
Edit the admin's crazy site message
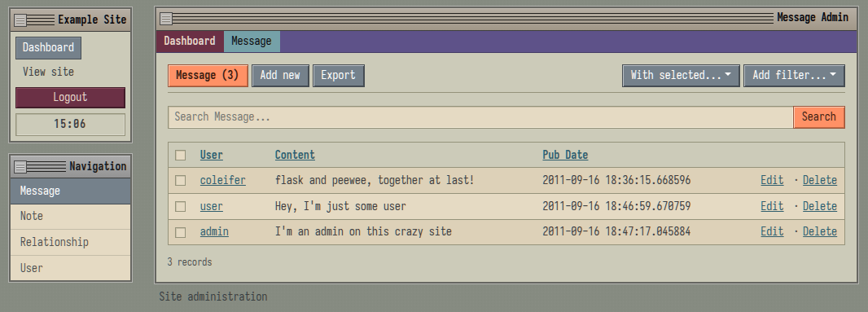772,231
